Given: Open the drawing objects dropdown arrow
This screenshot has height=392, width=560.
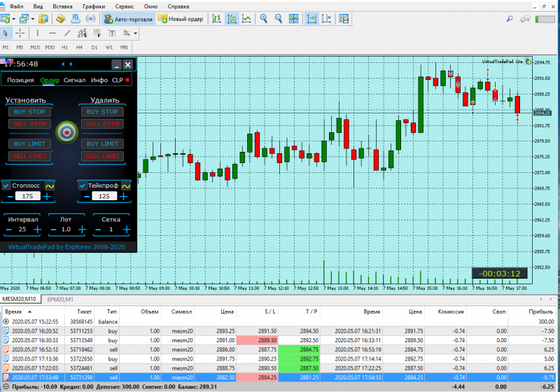Looking at the screenshot, I should (135, 33).
